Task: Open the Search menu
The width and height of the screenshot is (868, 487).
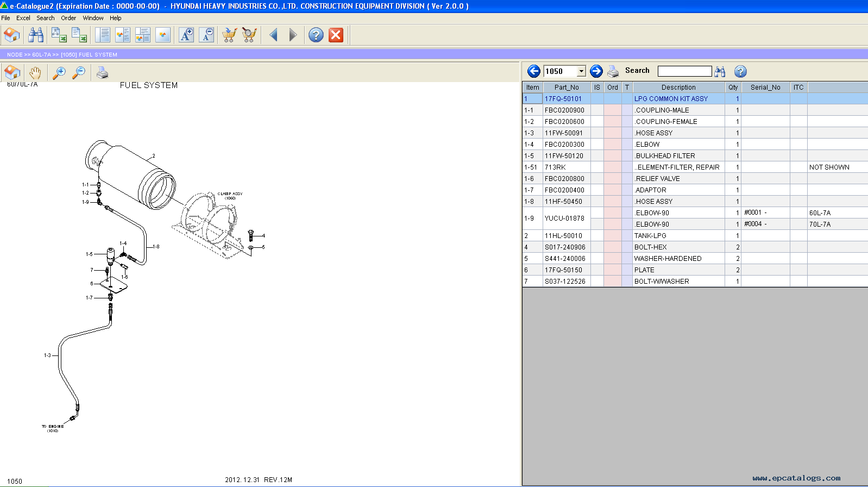Action: 46,18
